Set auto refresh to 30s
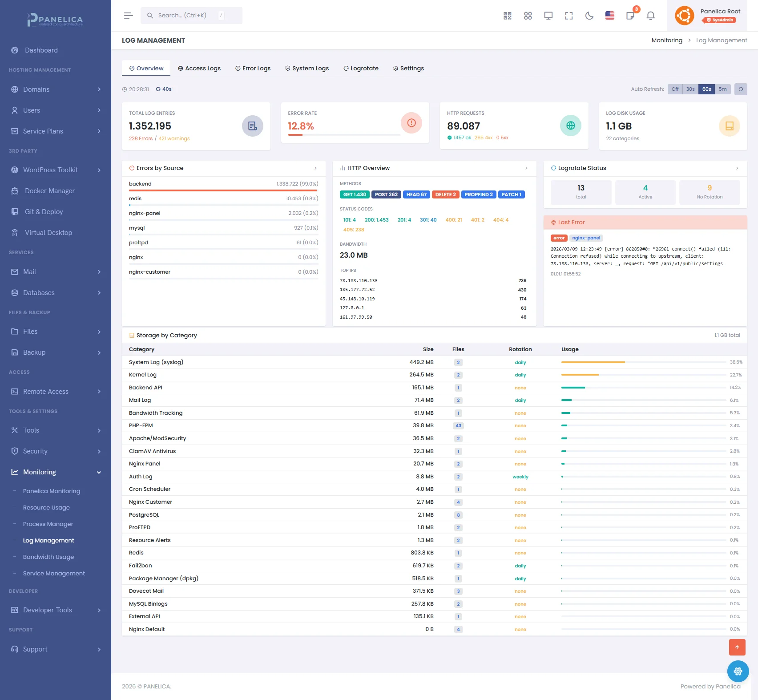This screenshot has height=700, width=758. 690,89
